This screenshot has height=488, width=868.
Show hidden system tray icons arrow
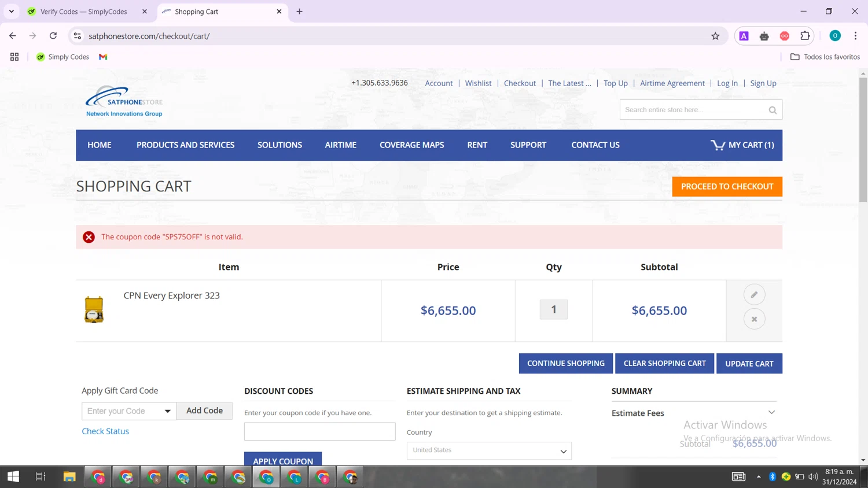759,476
